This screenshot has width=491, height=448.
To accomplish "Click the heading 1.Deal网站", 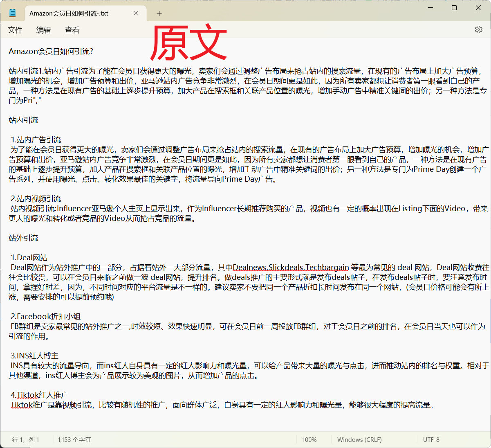I will tap(29, 257).
